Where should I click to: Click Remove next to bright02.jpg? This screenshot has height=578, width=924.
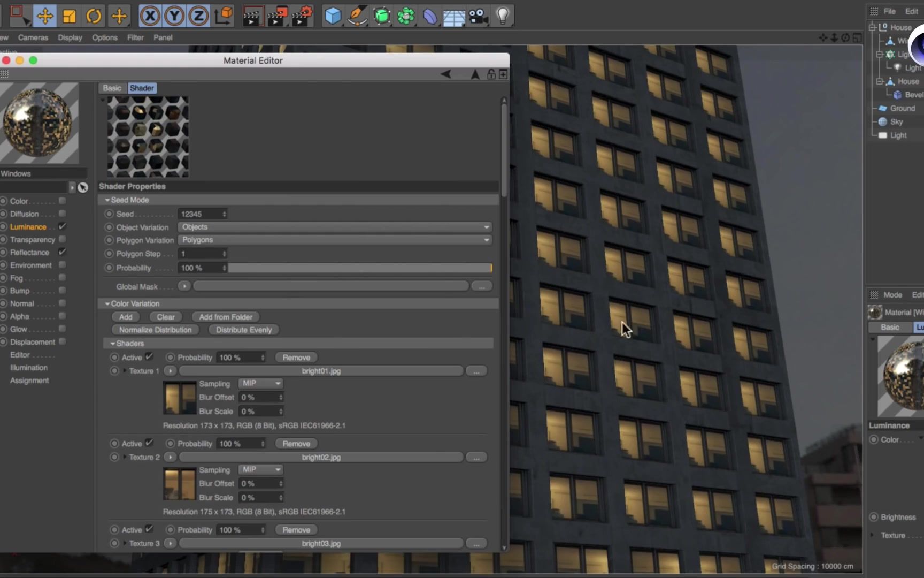296,443
